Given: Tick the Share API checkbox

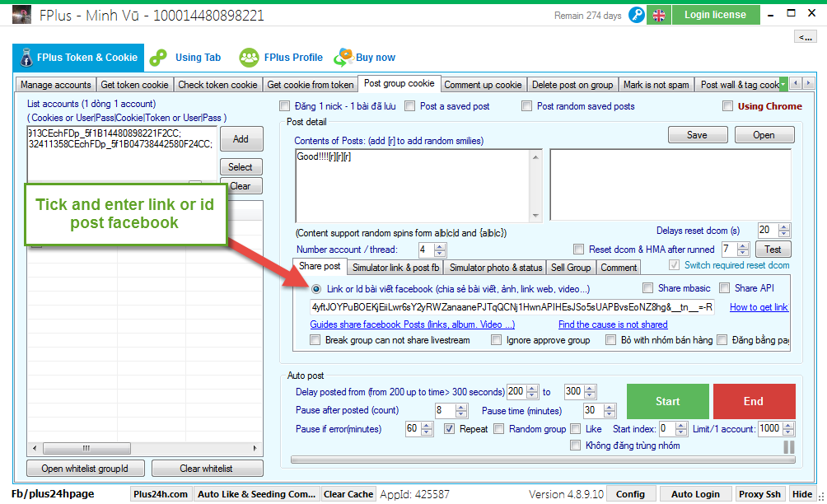Looking at the screenshot, I should (x=725, y=288).
